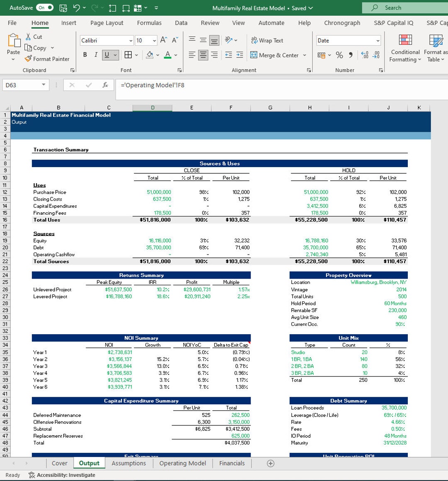Open the Operating Model sheet tab
Screen dimensions: 448x481
coord(182,463)
